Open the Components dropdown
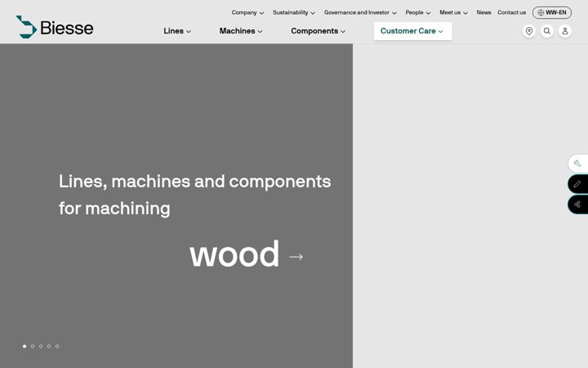The width and height of the screenshot is (588, 368). (318, 31)
